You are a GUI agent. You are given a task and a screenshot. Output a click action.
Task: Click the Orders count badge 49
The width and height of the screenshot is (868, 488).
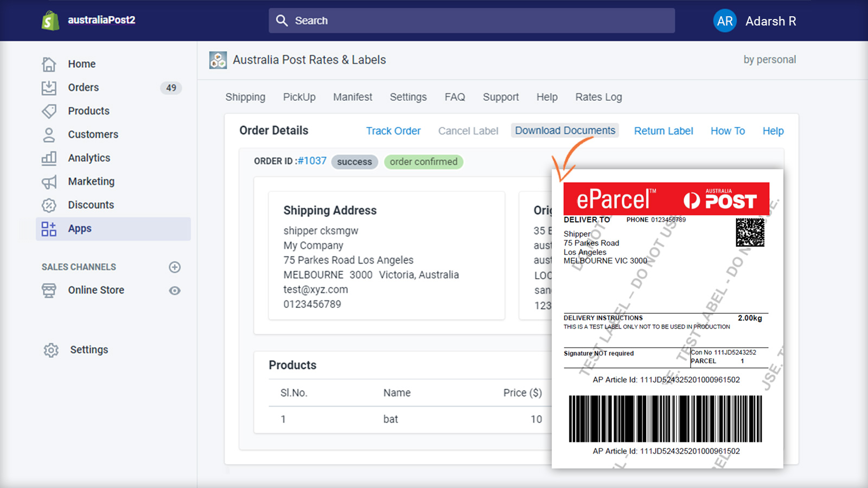[x=171, y=88]
